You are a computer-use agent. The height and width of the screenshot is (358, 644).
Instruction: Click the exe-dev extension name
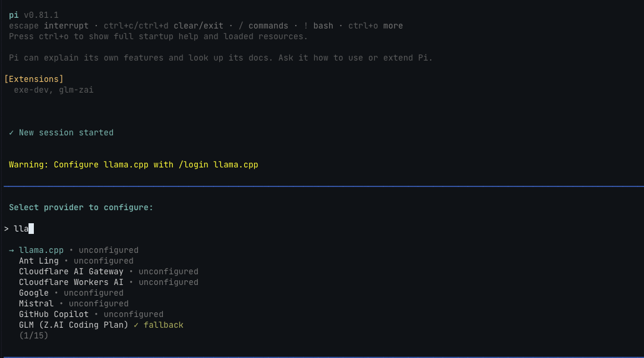pos(31,90)
